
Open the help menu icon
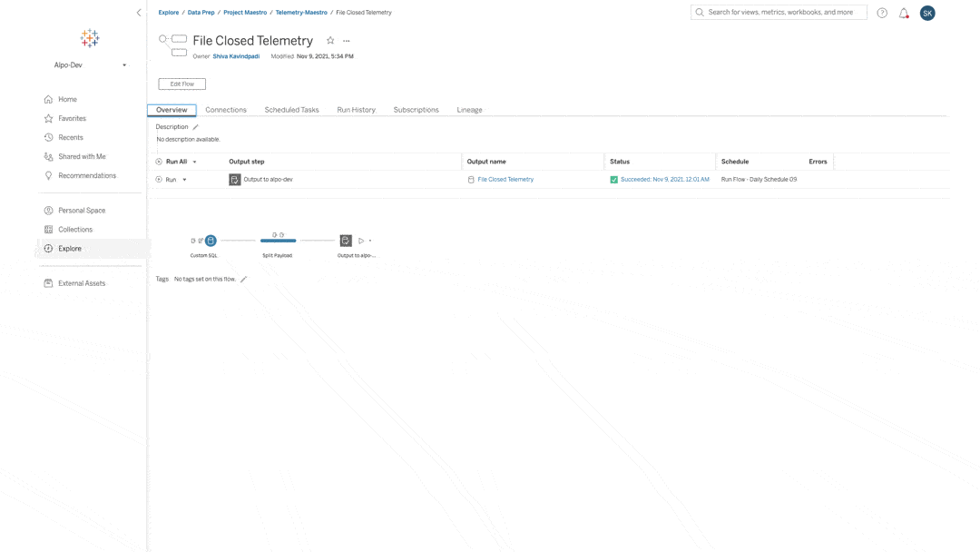click(882, 13)
